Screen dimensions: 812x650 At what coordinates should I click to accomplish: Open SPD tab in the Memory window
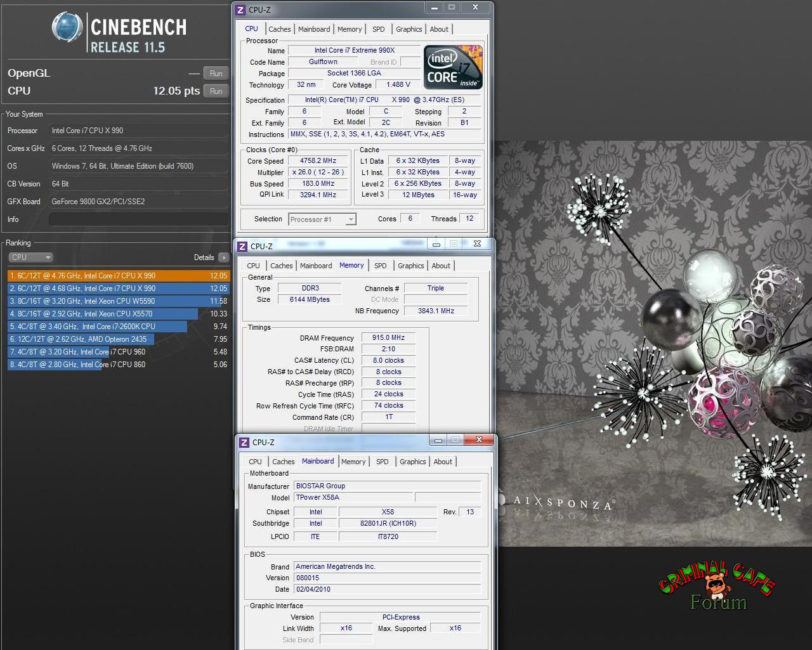pos(380,266)
